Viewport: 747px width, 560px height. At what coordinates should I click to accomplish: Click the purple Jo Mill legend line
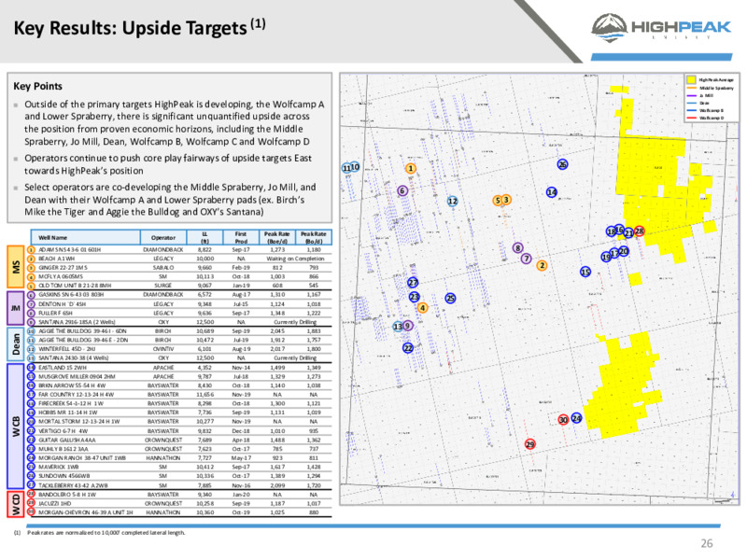coord(691,96)
